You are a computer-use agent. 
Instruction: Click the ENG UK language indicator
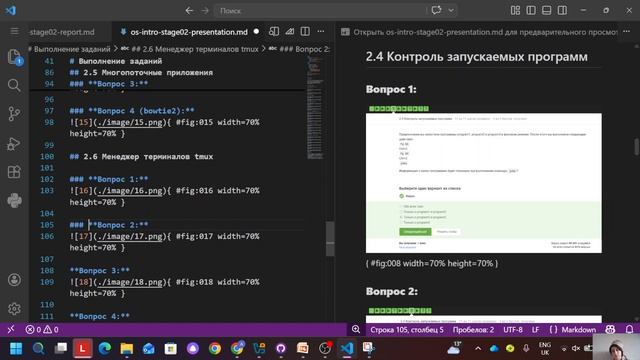pos(545,349)
